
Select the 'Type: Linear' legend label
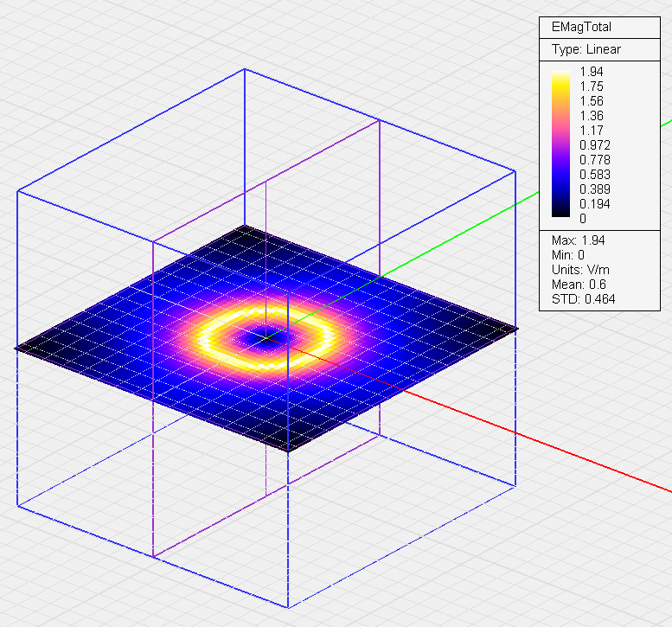pos(586,49)
